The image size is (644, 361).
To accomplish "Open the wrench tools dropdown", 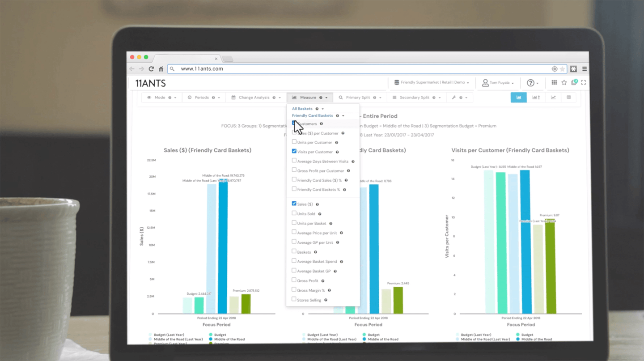I will [460, 98].
